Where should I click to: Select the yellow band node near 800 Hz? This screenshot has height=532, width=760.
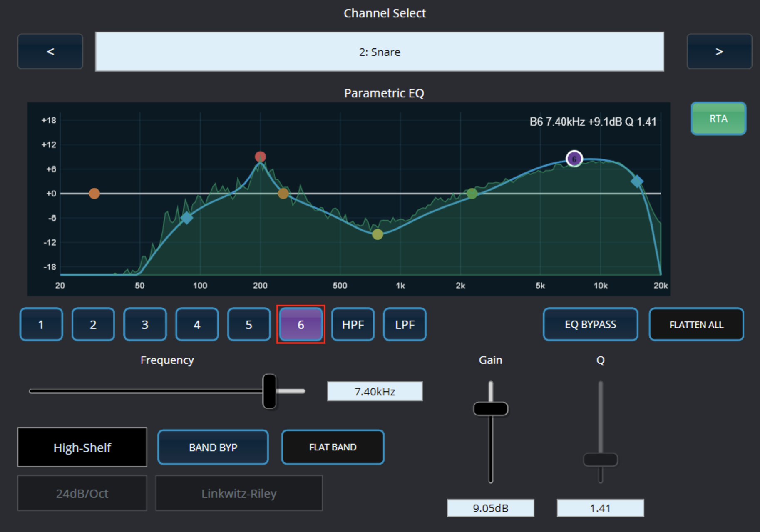point(378,234)
